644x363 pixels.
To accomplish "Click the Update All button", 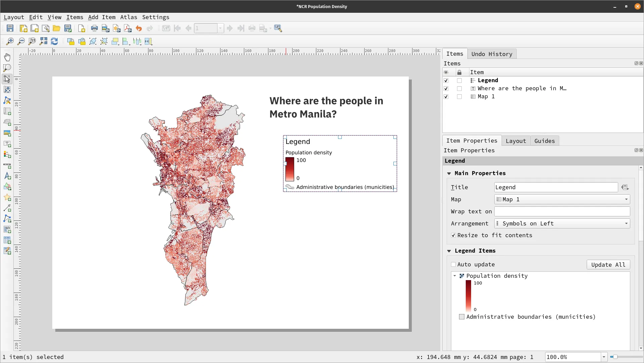I will (x=608, y=264).
